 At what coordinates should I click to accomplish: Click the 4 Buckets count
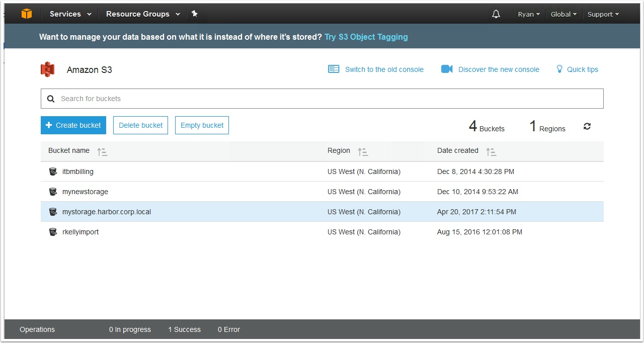coord(487,126)
